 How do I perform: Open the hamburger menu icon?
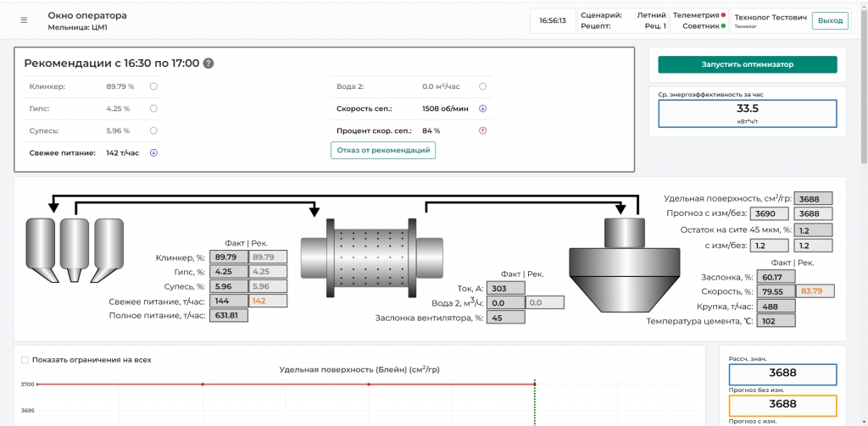[24, 20]
